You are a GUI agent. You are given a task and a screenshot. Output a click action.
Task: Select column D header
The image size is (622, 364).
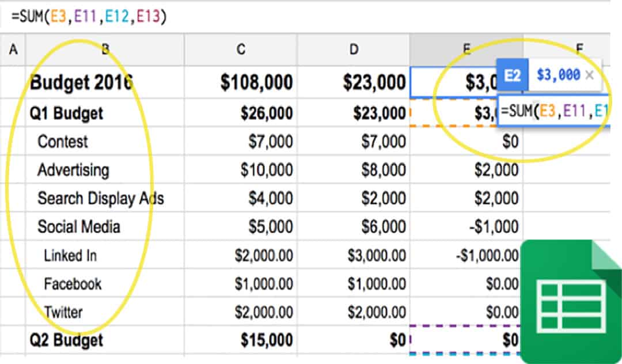click(x=354, y=50)
